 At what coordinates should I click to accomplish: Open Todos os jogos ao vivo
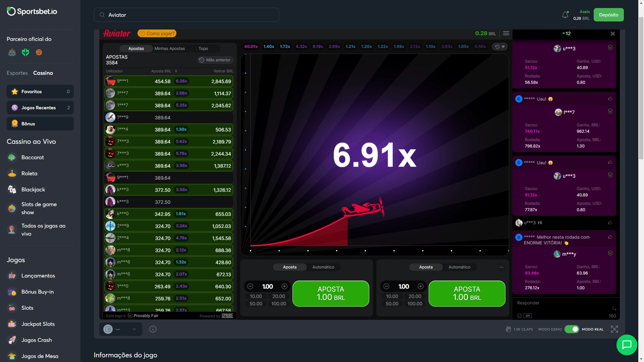[43, 230]
